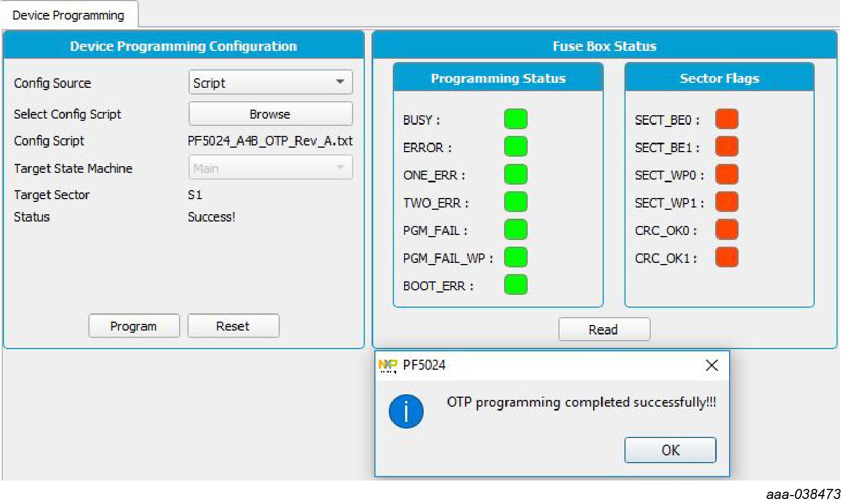Click the Config Source dropdown arrow
The image size is (841, 504).
click(x=340, y=82)
